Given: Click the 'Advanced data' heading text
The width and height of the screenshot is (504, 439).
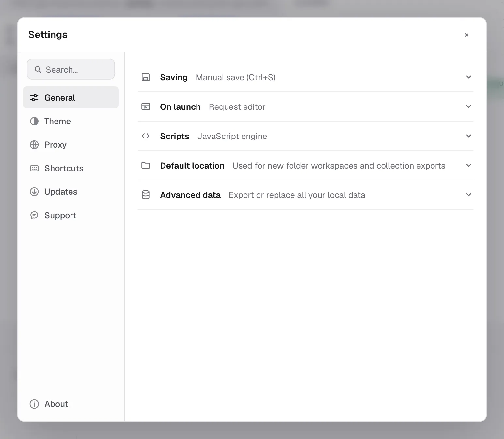Looking at the screenshot, I should pos(190,195).
